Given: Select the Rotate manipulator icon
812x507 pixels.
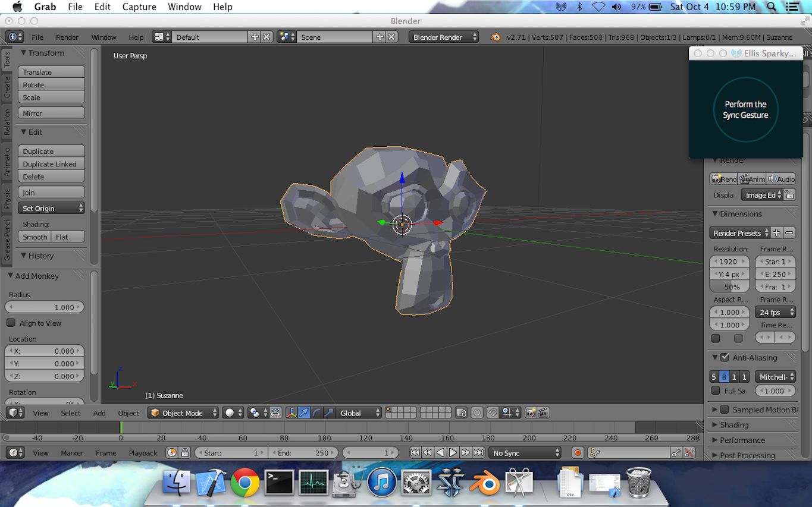Looking at the screenshot, I should (316, 412).
